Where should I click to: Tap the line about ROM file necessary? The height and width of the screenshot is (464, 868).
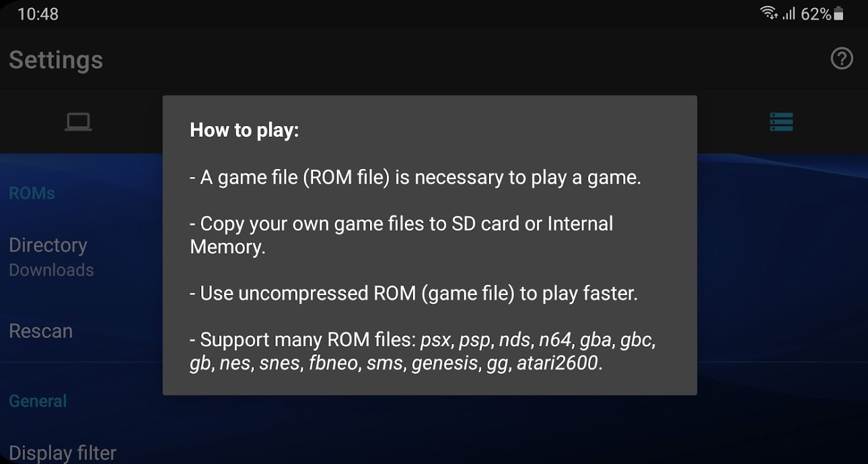pyautogui.click(x=415, y=177)
